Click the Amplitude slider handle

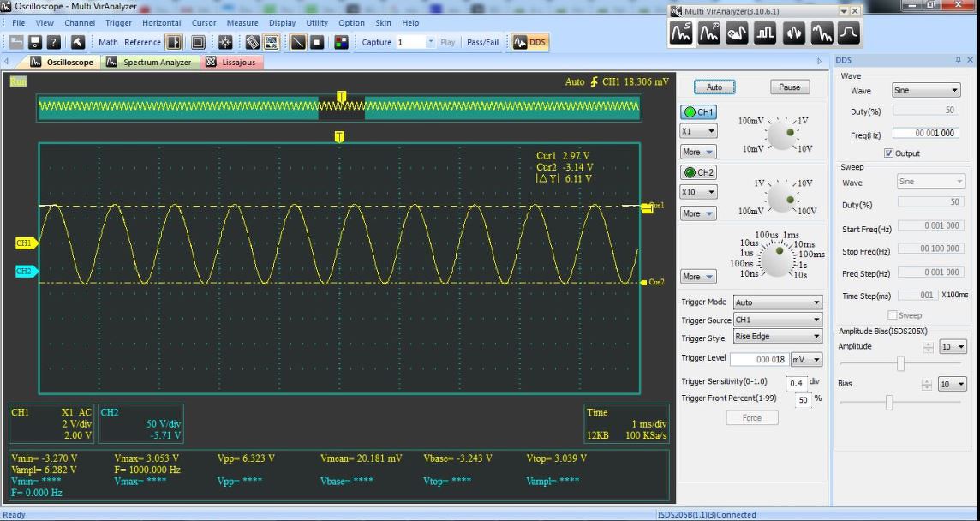click(x=900, y=364)
